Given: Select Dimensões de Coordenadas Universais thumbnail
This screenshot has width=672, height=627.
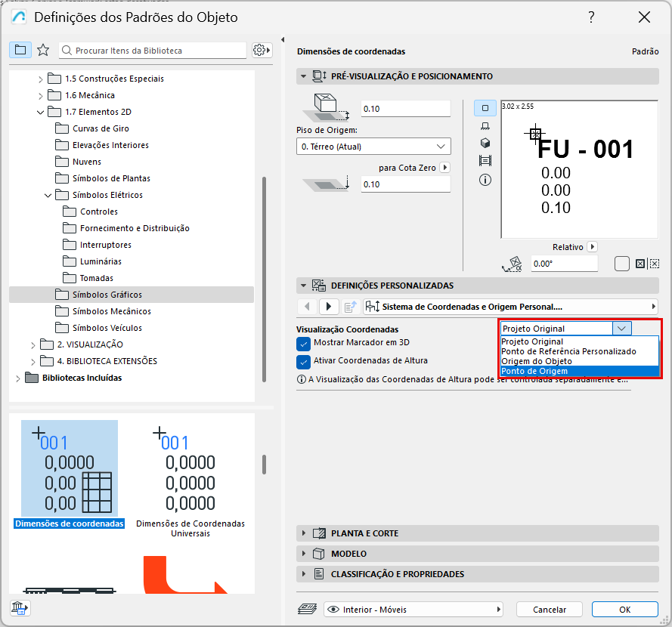Looking at the screenshot, I should (x=190, y=479).
